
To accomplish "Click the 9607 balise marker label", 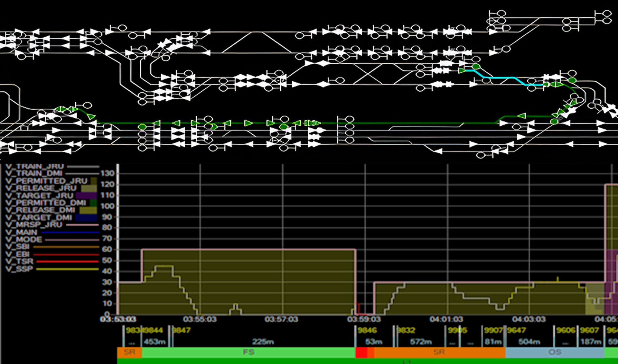I will tap(589, 330).
